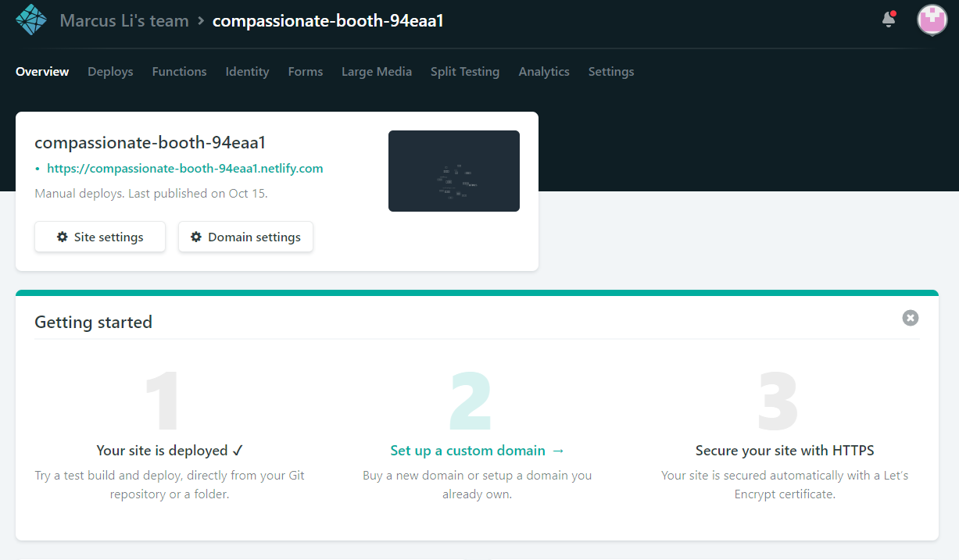Viewport: 959px width, 560px height.
Task: Click the Let's Encrypt certificate description
Action: pyautogui.click(x=785, y=485)
